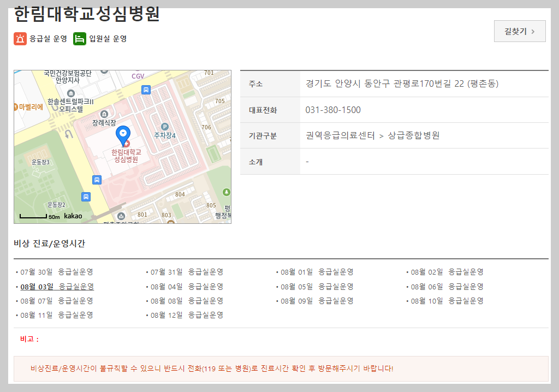Click the 응급실 운영 label
Screen dimensions: 559x392
point(48,39)
